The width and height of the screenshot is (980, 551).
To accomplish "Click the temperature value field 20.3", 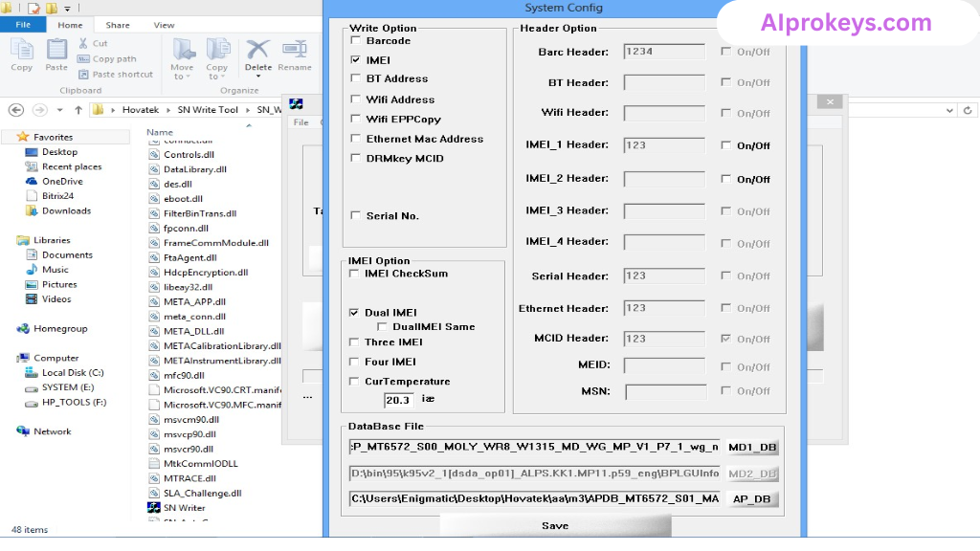I will click(x=398, y=400).
